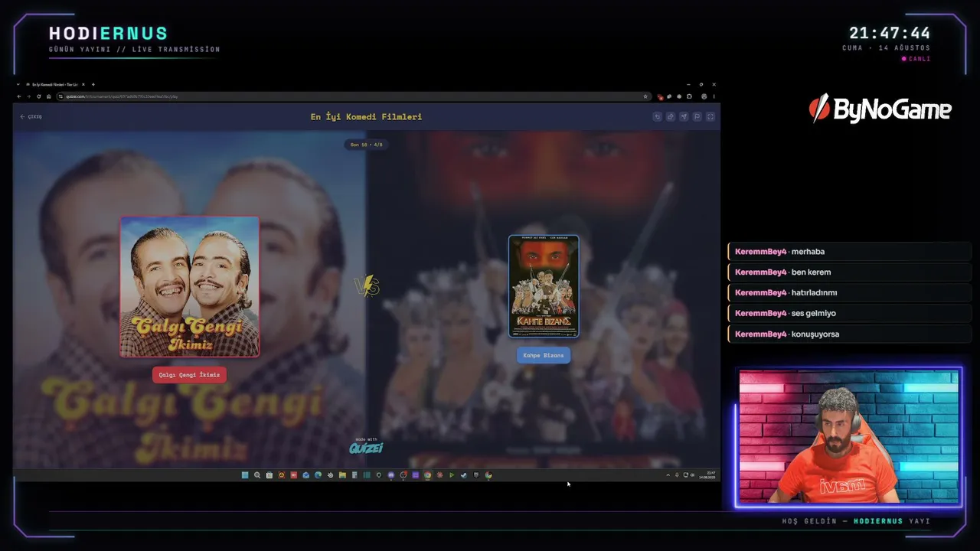Go back with the browser back arrow

tap(21, 96)
